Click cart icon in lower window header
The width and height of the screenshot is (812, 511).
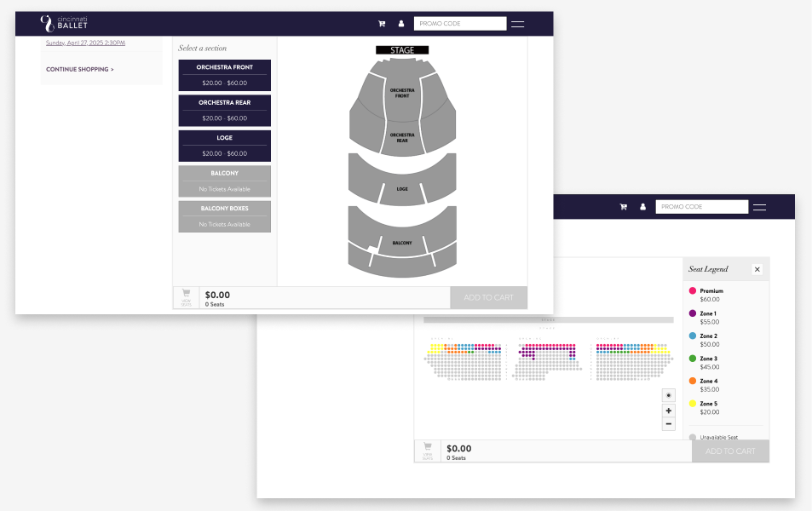(x=624, y=207)
